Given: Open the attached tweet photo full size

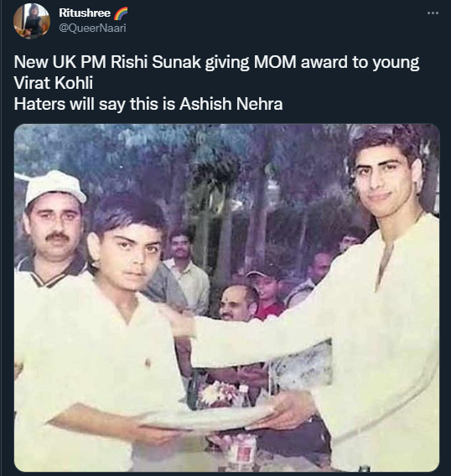Looking at the screenshot, I should pyautogui.click(x=226, y=297).
